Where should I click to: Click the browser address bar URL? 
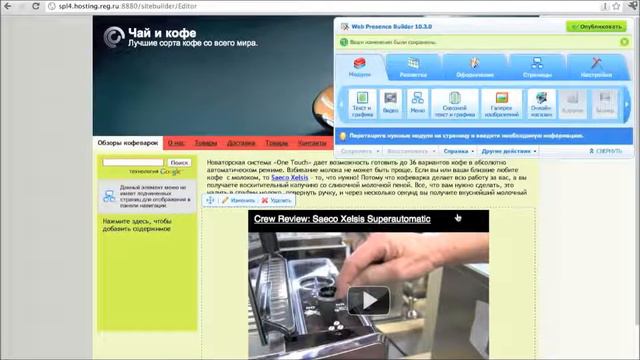(128, 6)
